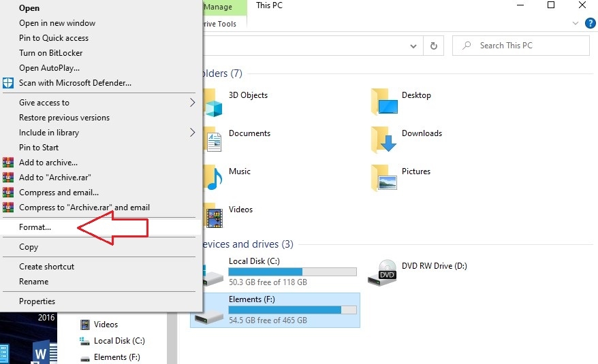Viewport: 598px width, 364px height.
Task: Open the Downloads folder icon
Action: 384,140
